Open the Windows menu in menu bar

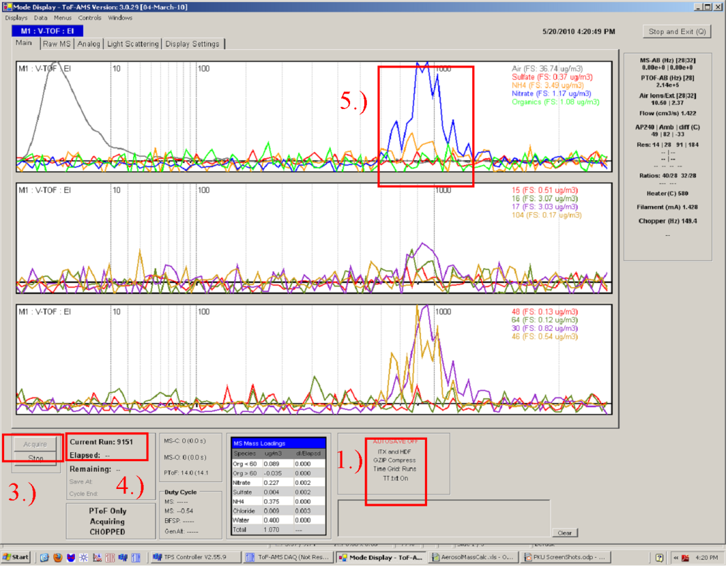coord(120,17)
